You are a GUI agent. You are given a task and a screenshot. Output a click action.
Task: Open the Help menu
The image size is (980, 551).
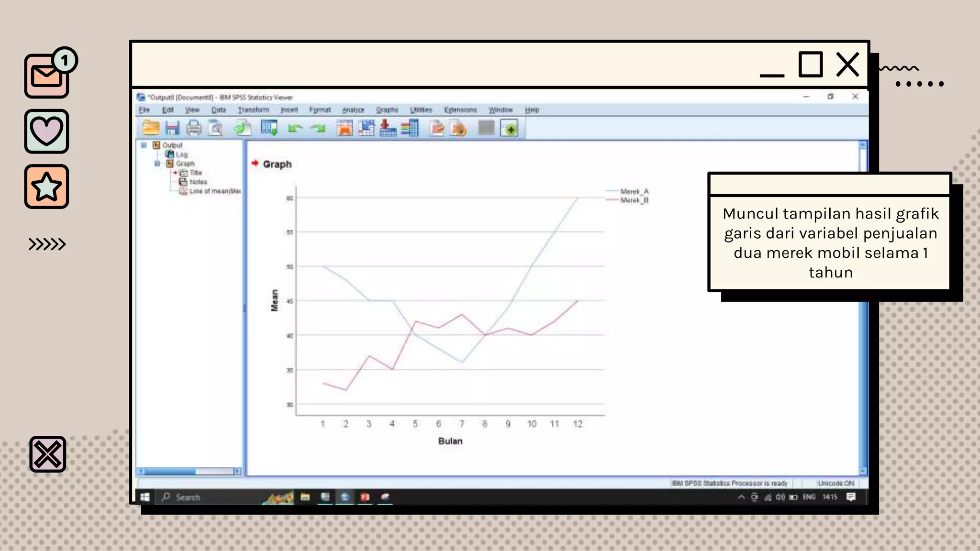[532, 110]
